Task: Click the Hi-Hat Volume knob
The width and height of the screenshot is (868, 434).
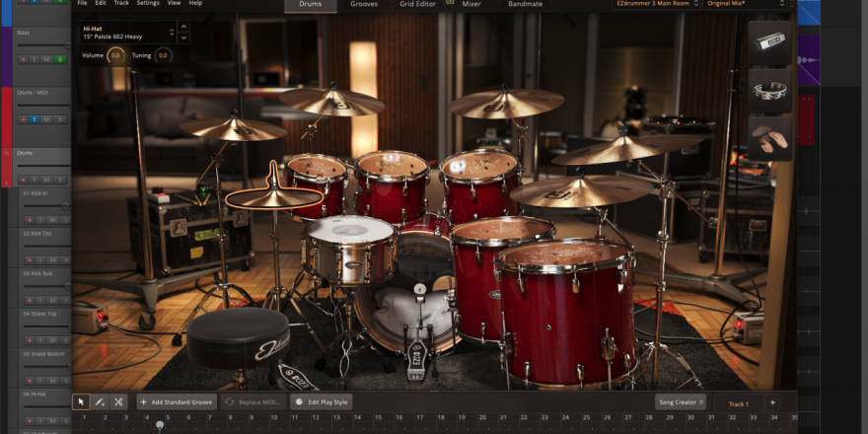Action: [x=116, y=55]
